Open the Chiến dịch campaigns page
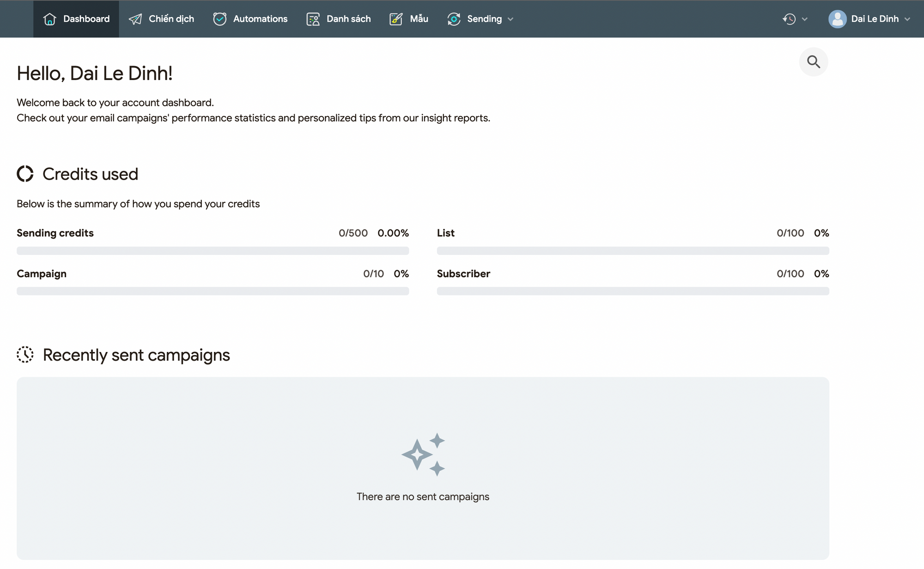This screenshot has height=569, width=924. [171, 19]
